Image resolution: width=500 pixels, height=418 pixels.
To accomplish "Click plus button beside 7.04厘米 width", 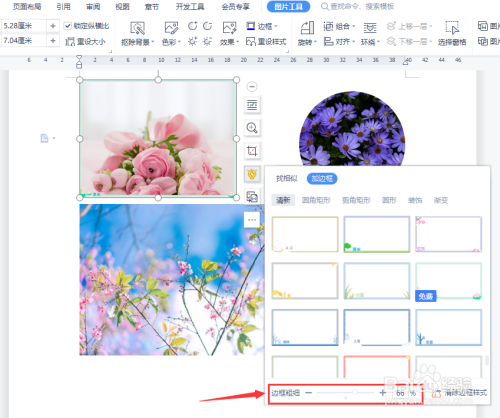I will click(53, 41).
